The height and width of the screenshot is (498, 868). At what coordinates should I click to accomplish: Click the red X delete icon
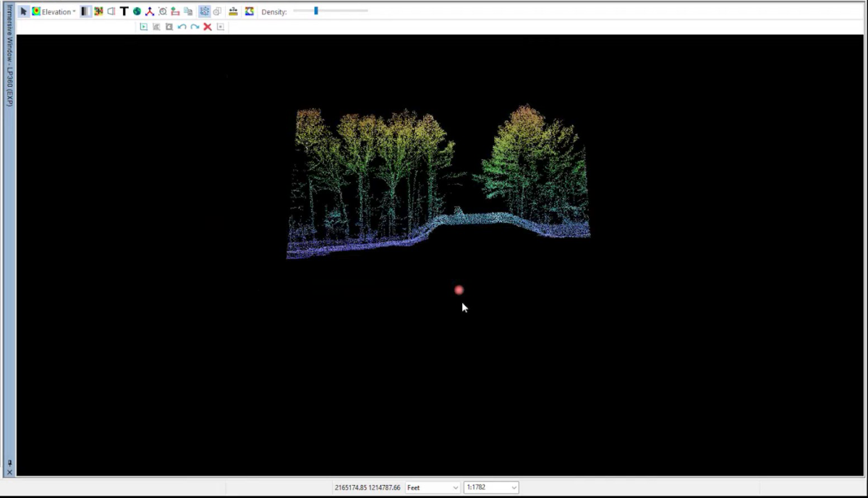point(208,27)
